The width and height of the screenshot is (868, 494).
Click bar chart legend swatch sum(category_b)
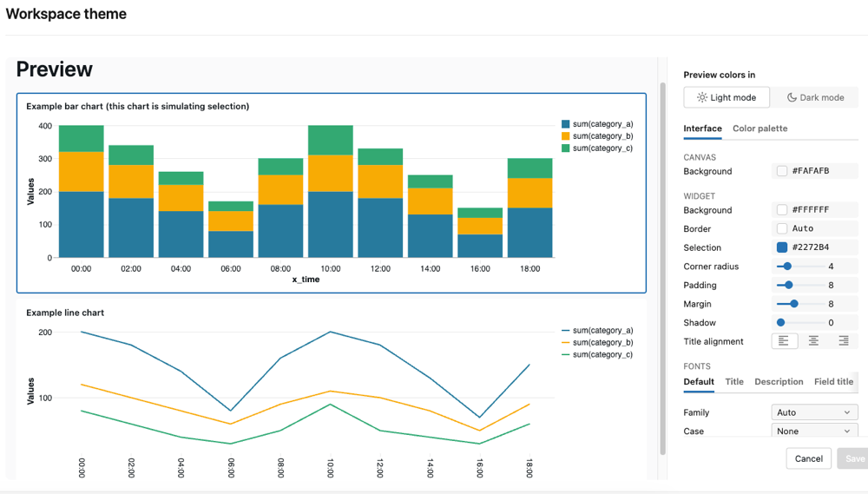pyautogui.click(x=565, y=136)
